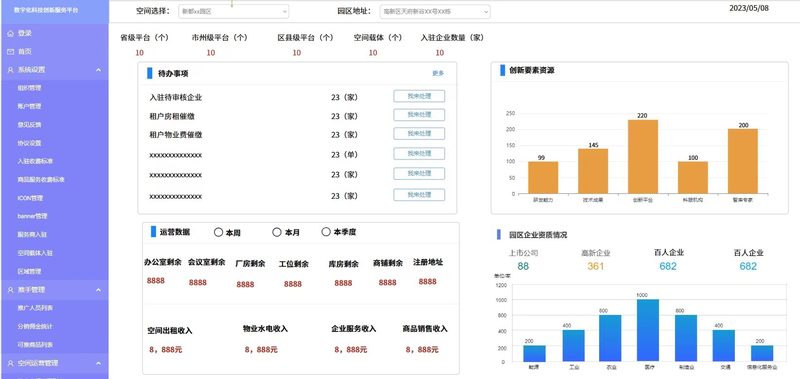The width and height of the screenshot is (800, 379).
Task: Open 协议设置 in the sidebar
Action: [x=29, y=143]
